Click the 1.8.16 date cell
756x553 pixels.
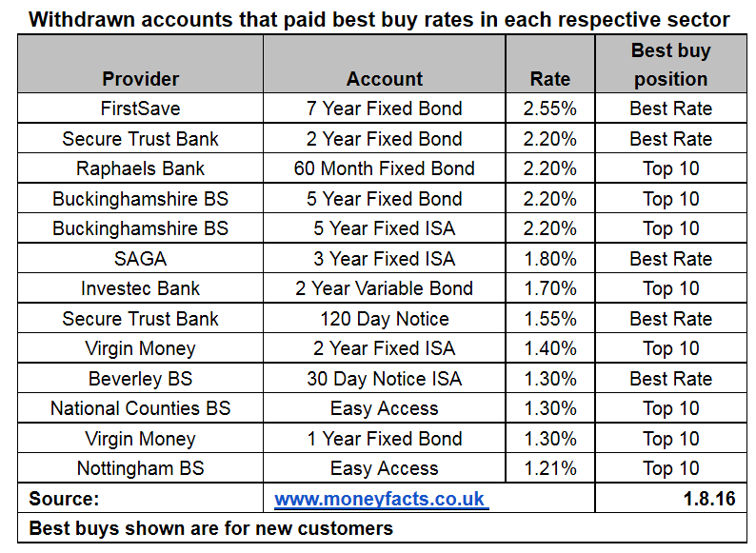pos(708,499)
